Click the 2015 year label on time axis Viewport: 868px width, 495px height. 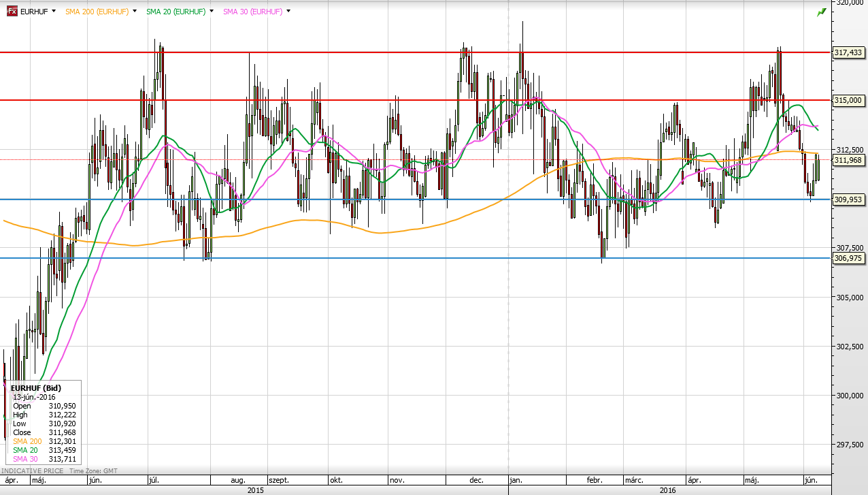[254, 490]
